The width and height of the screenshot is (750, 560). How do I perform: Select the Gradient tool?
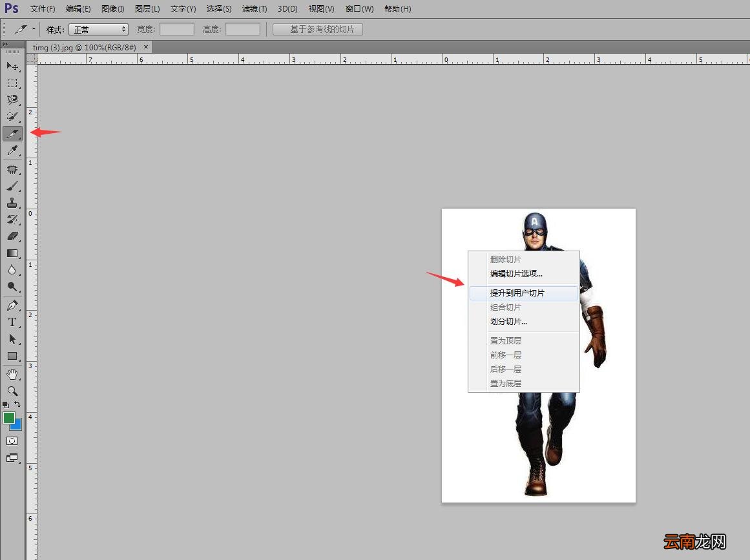(12, 253)
